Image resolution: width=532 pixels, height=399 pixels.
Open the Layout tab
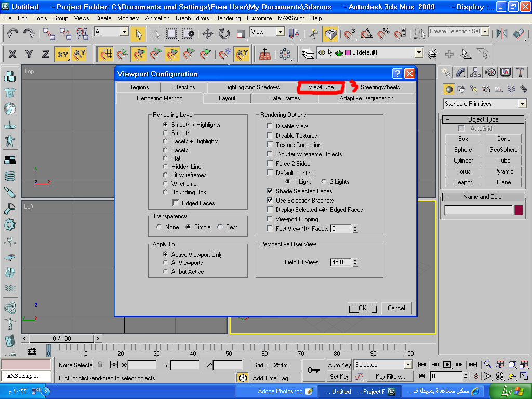click(227, 98)
